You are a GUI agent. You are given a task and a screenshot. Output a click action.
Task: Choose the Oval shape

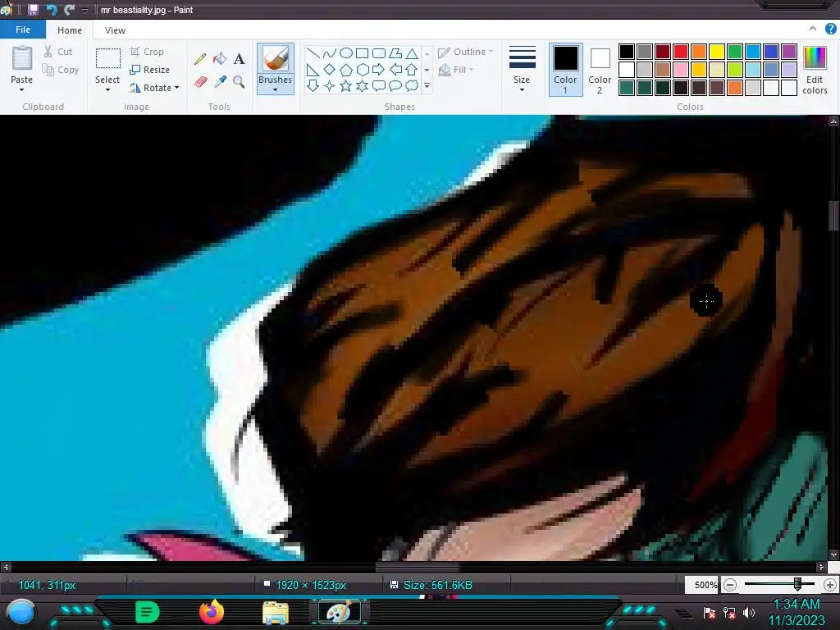pyautogui.click(x=346, y=53)
